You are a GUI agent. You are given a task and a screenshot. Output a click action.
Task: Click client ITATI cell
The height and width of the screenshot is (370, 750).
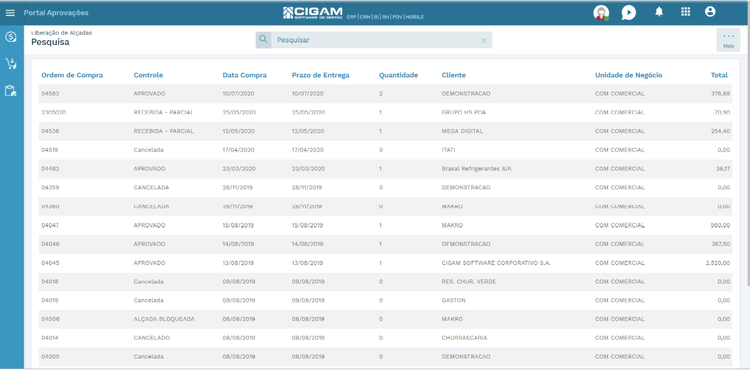point(449,150)
